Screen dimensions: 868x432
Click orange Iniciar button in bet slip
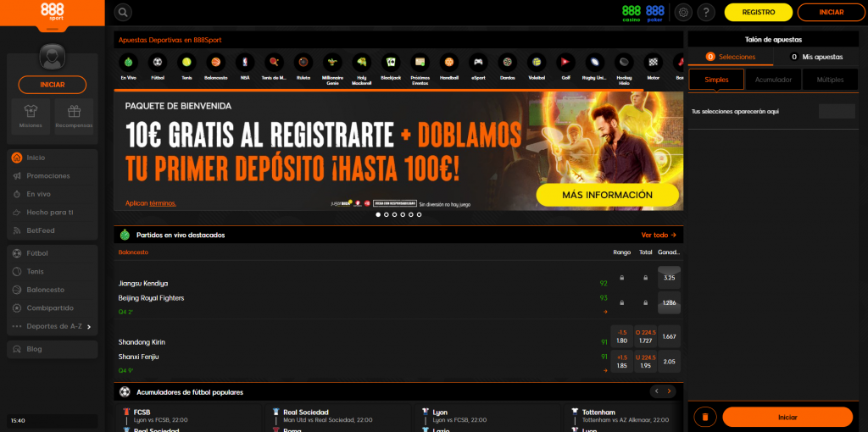pyautogui.click(x=787, y=417)
